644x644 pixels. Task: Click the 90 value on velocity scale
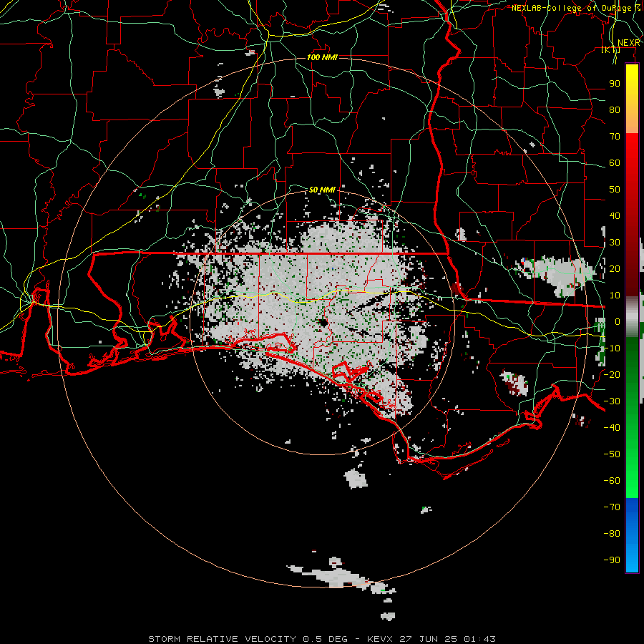(615, 84)
